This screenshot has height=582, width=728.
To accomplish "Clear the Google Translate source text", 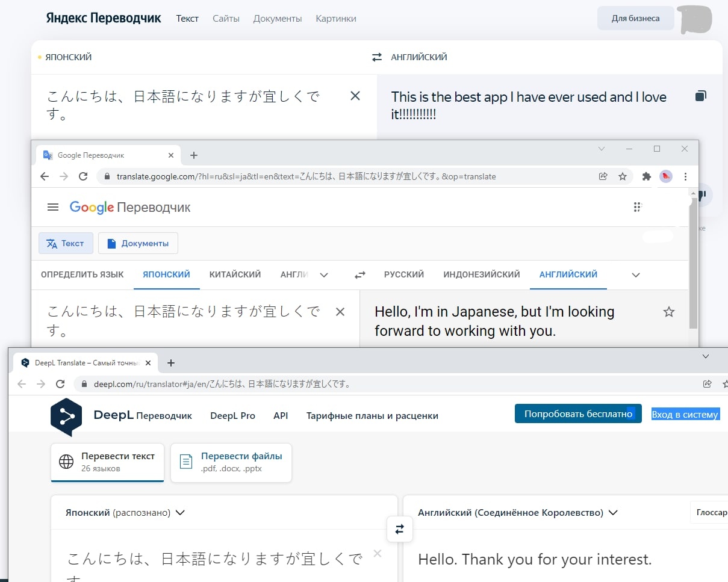I will (x=340, y=311).
